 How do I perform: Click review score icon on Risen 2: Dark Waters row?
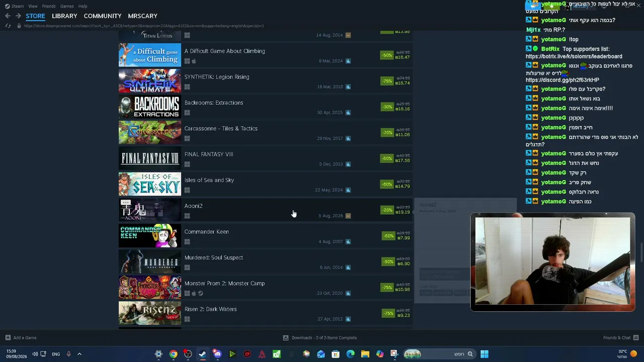tap(348, 319)
